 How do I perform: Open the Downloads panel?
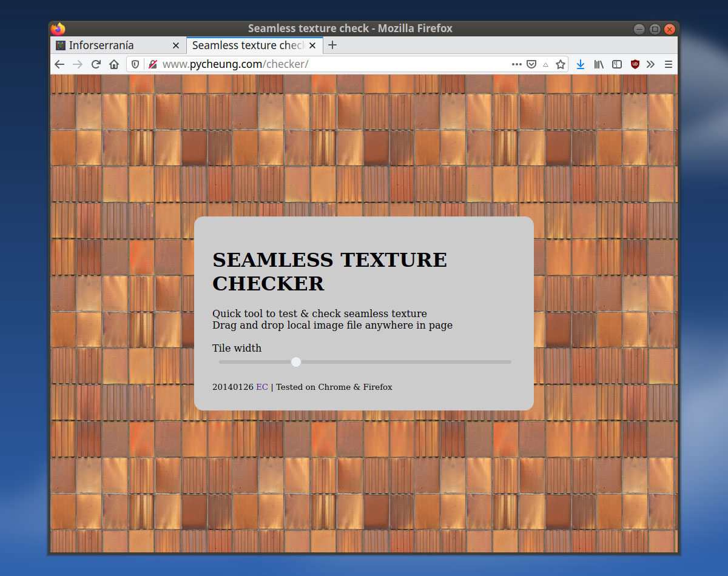(580, 64)
